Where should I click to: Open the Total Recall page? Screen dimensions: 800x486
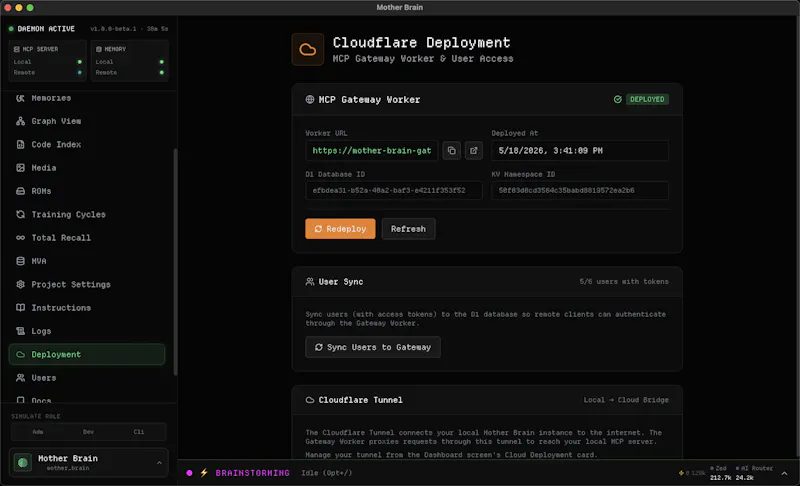click(87, 238)
